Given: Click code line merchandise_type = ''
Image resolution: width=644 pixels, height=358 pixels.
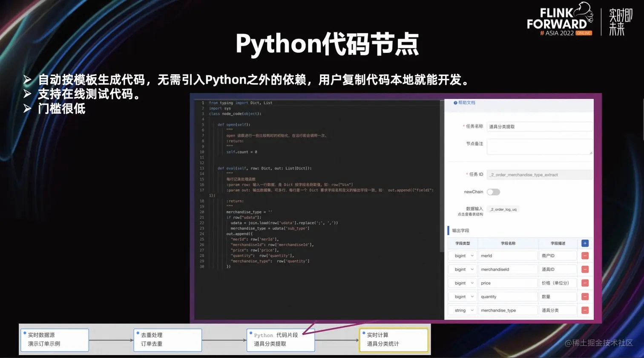Looking at the screenshot, I should [x=249, y=212].
